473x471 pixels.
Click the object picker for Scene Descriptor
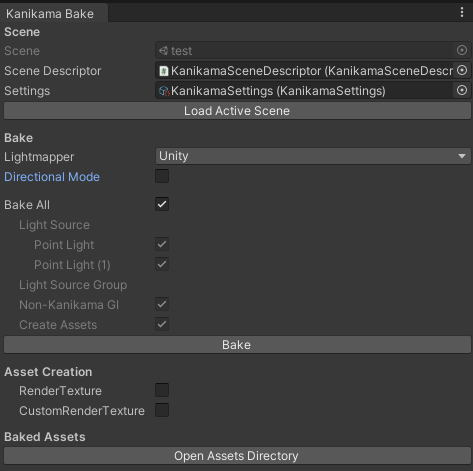(x=462, y=70)
